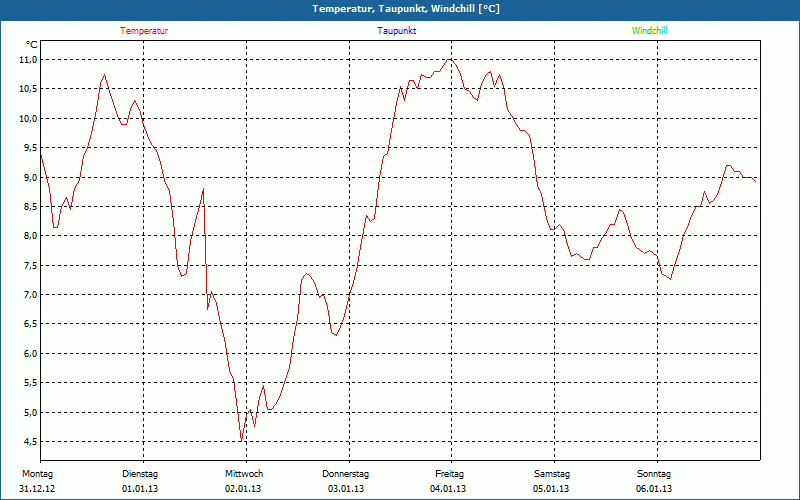Click the red Temperatur legend label

click(144, 31)
